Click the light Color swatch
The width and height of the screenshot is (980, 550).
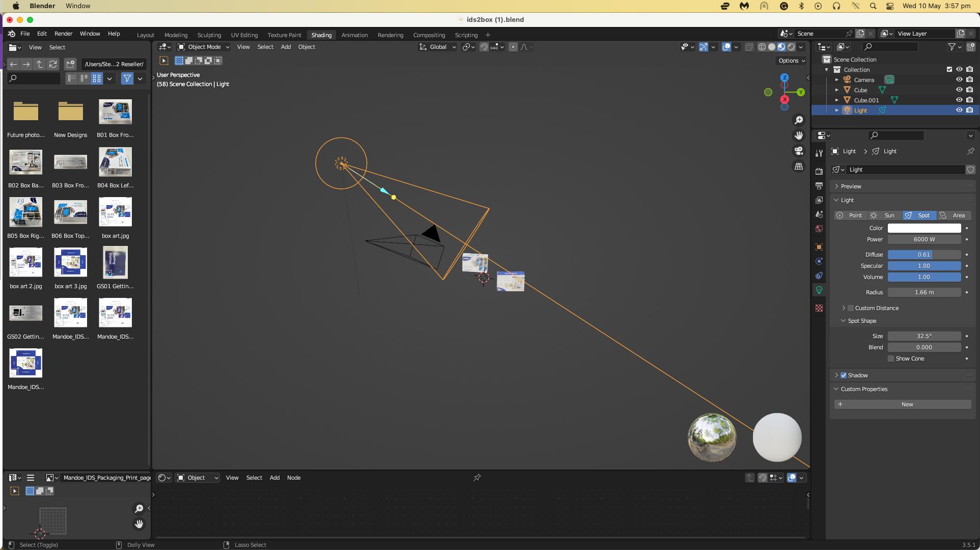coord(924,228)
